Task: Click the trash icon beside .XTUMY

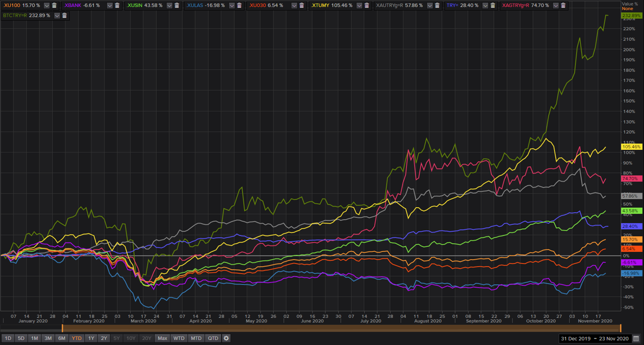Action: (x=366, y=6)
